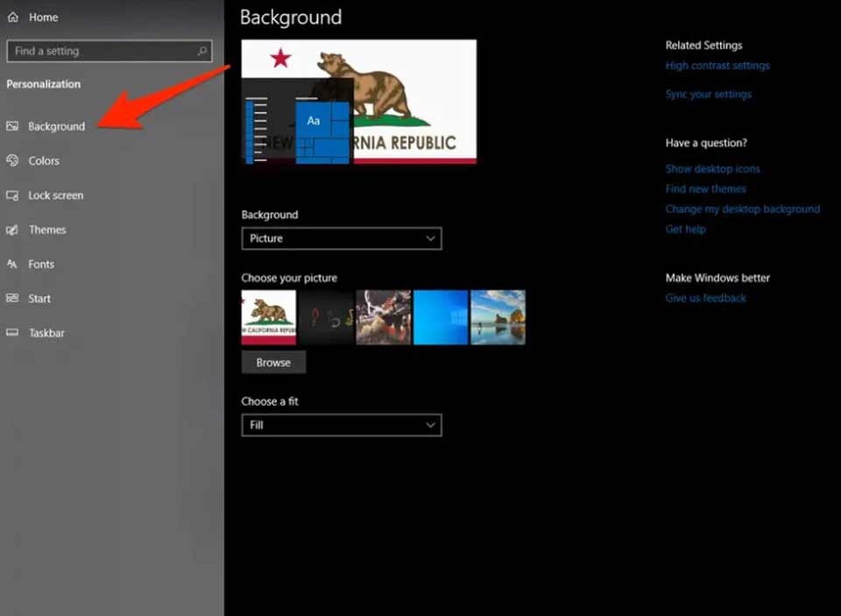The image size is (841, 616).
Task: Click the Background picture icon in sidebar
Action: 12,126
